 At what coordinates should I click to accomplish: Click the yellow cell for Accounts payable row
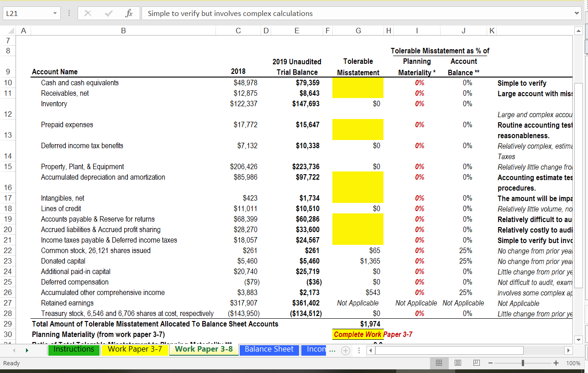coord(358,219)
